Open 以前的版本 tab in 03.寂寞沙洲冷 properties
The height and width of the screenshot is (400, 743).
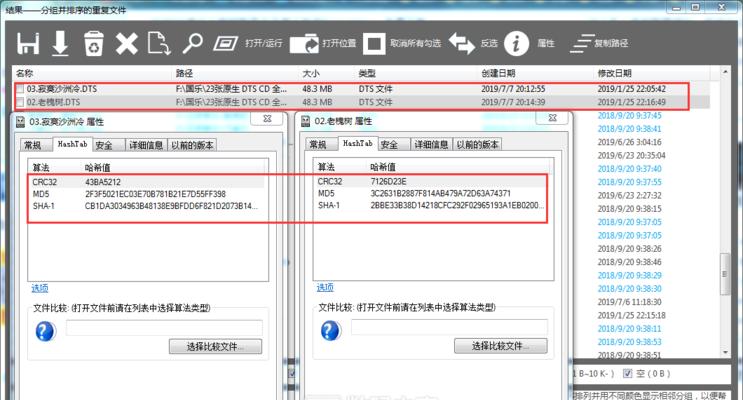click(x=192, y=145)
